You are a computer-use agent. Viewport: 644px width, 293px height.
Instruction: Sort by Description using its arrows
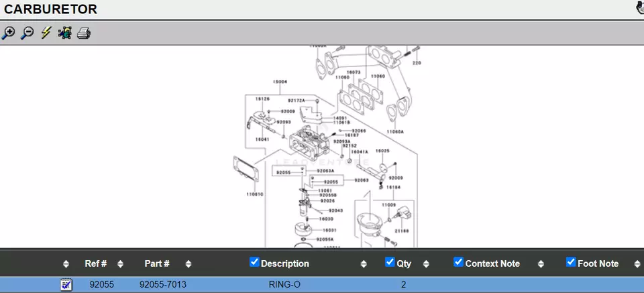364,263
